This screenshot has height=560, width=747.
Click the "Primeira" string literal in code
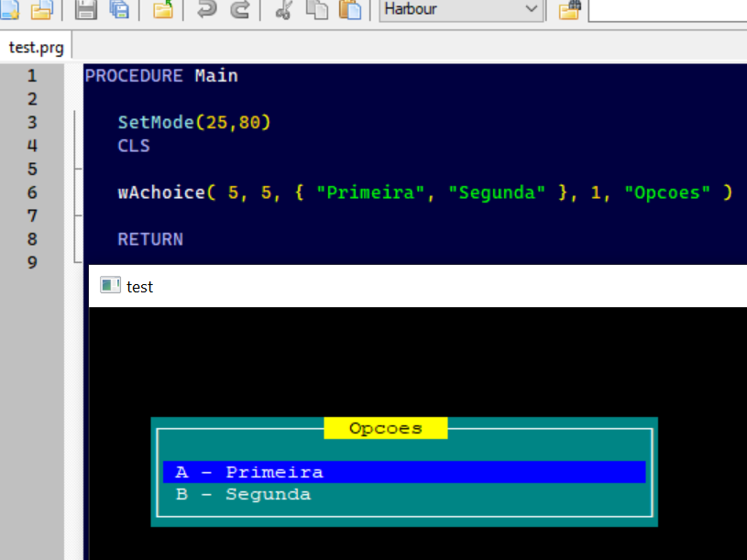(370, 192)
